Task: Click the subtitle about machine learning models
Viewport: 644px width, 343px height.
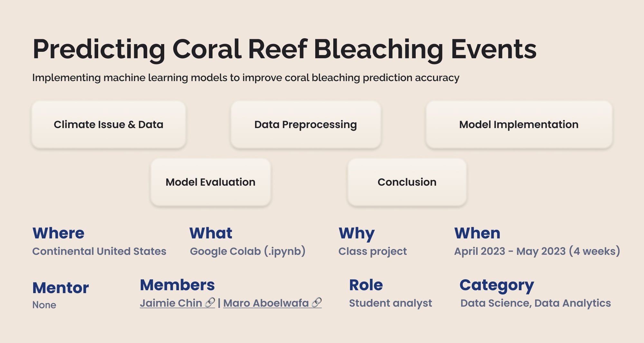Action: pos(246,78)
